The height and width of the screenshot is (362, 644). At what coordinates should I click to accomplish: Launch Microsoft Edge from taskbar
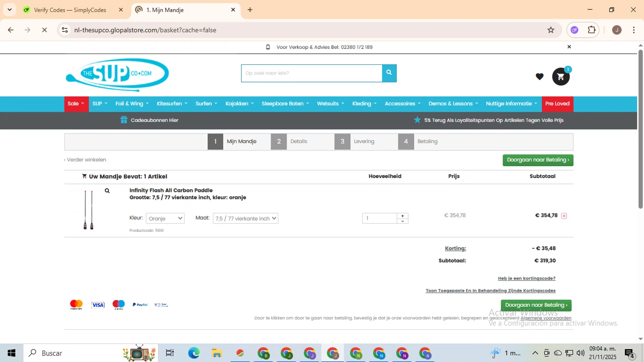click(x=194, y=353)
